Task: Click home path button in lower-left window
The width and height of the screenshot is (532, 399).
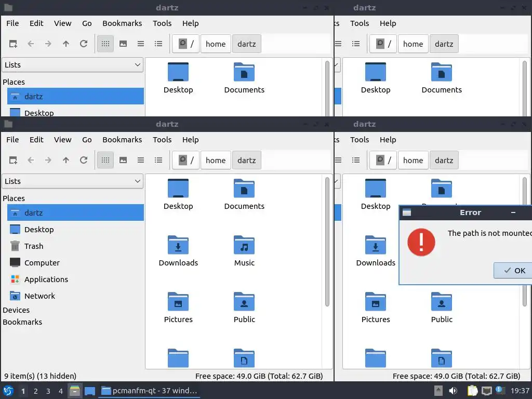Action: [x=216, y=160]
